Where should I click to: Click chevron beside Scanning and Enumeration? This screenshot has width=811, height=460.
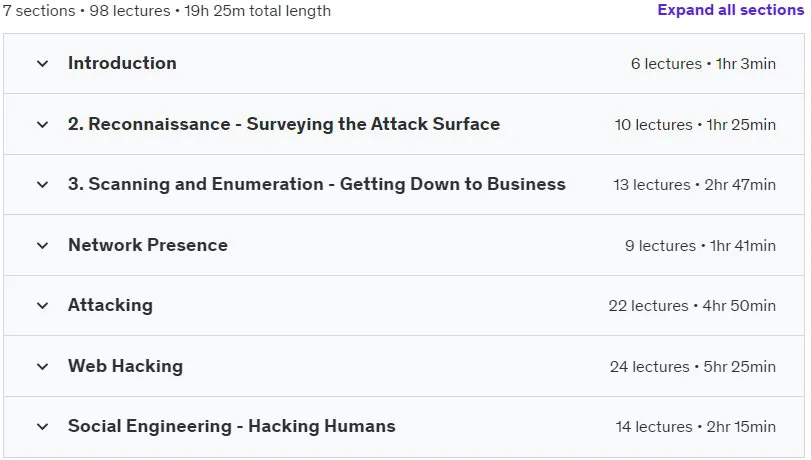(x=42, y=184)
